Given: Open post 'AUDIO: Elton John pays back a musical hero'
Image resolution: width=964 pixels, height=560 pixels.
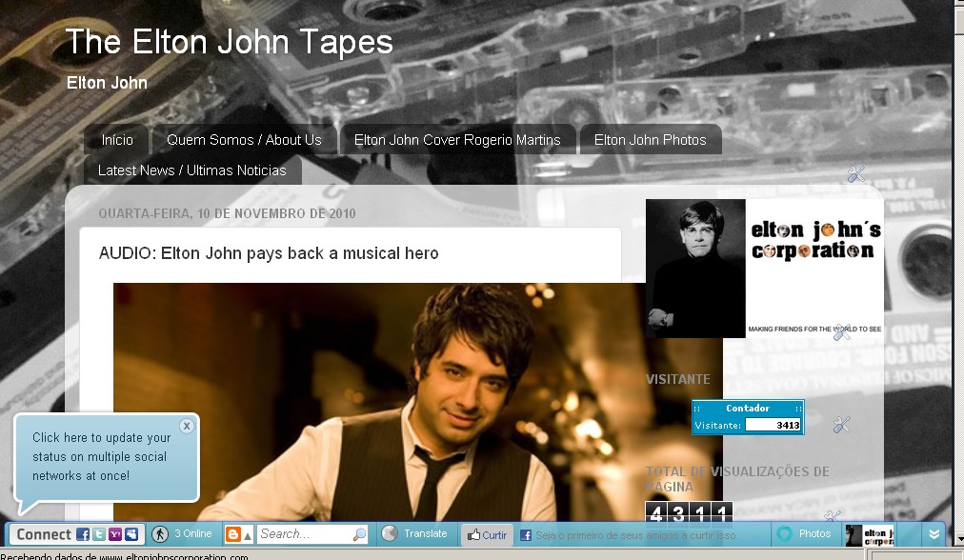Looking at the screenshot, I should (269, 253).
